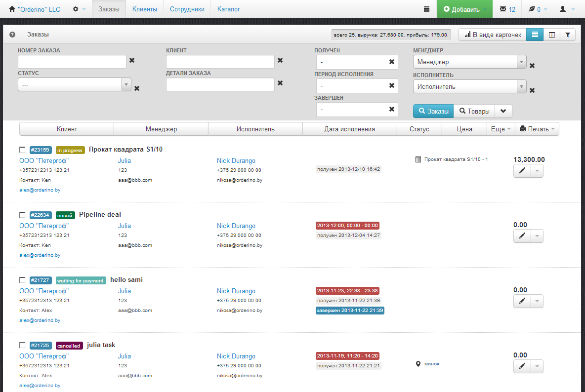Open the Менеджер dropdown filter
This screenshot has width=585, height=392.
(x=469, y=62)
